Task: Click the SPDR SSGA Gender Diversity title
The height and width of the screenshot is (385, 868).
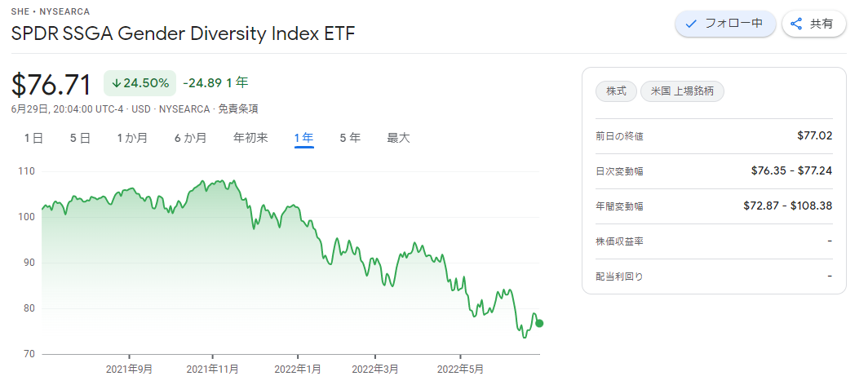Action: click(184, 34)
